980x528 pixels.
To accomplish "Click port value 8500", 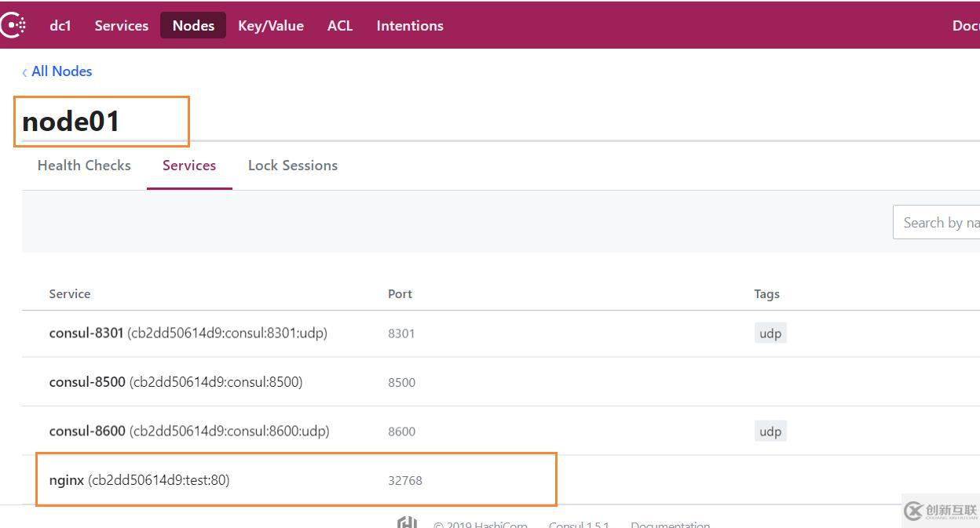I will point(401,383).
